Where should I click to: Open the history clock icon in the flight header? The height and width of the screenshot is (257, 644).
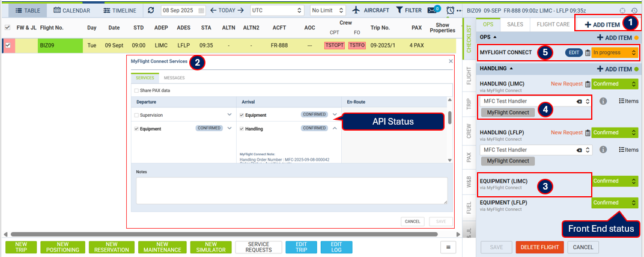(x=634, y=10)
